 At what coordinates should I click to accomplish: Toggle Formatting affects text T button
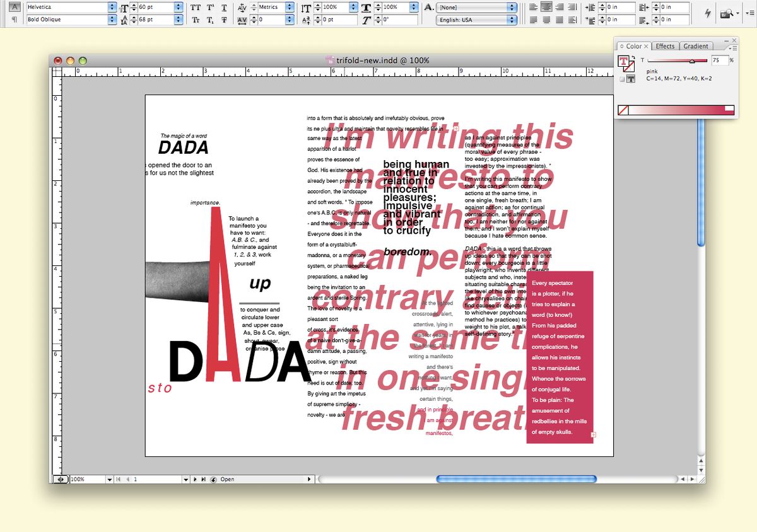[631, 79]
